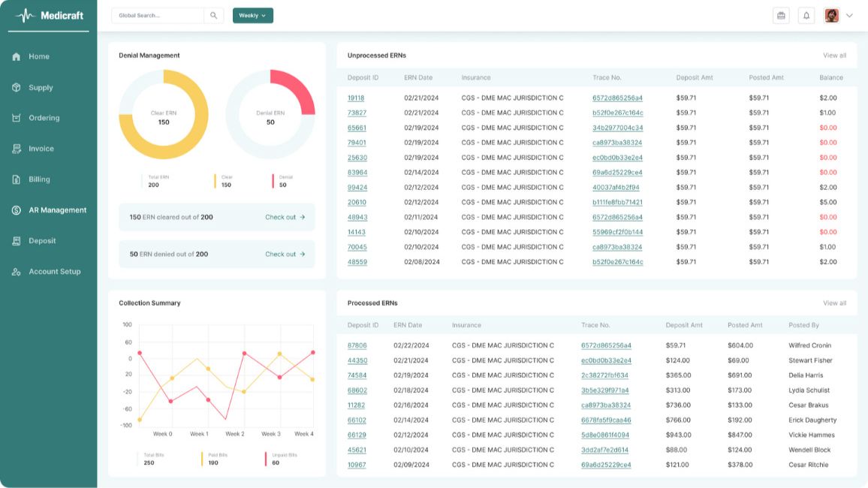Screen dimensions: 868x488
Task: Click the Ordering cart icon
Action: pyautogui.click(x=17, y=118)
